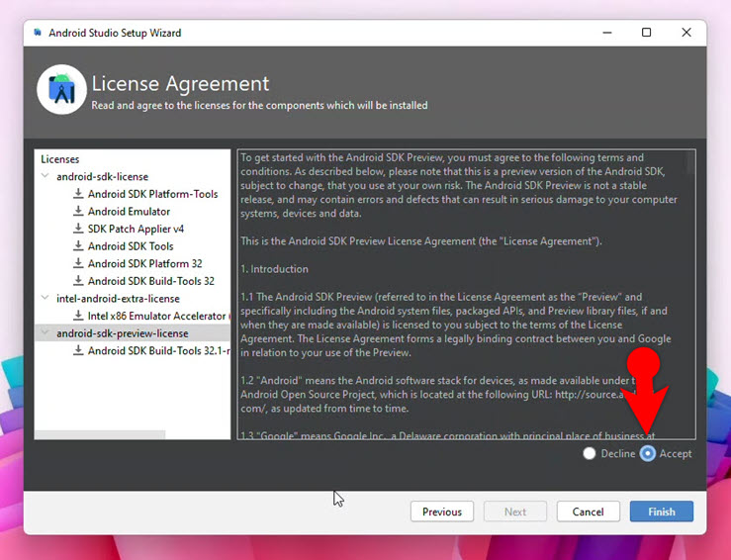
Task: Click the Accept label text
Action: (675, 453)
